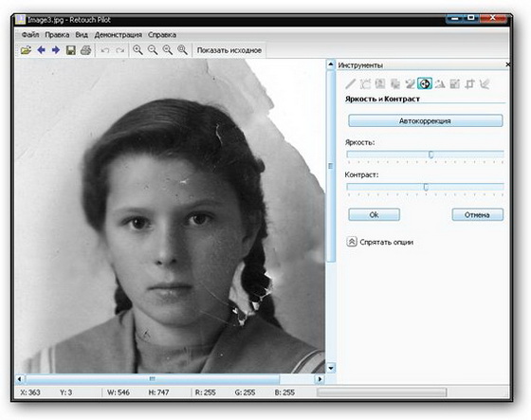This screenshot has width=531, height=420.
Task: Open the Правка menu
Action: tap(57, 35)
